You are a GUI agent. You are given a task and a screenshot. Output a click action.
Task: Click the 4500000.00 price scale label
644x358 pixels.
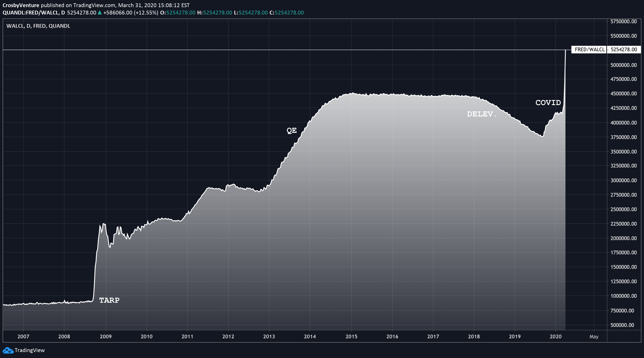(x=624, y=93)
